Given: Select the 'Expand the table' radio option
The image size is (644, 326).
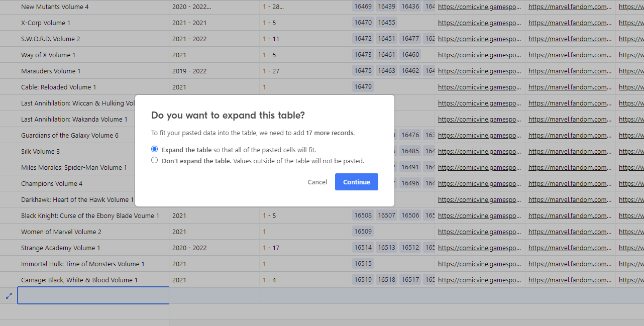Looking at the screenshot, I should tap(154, 149).
